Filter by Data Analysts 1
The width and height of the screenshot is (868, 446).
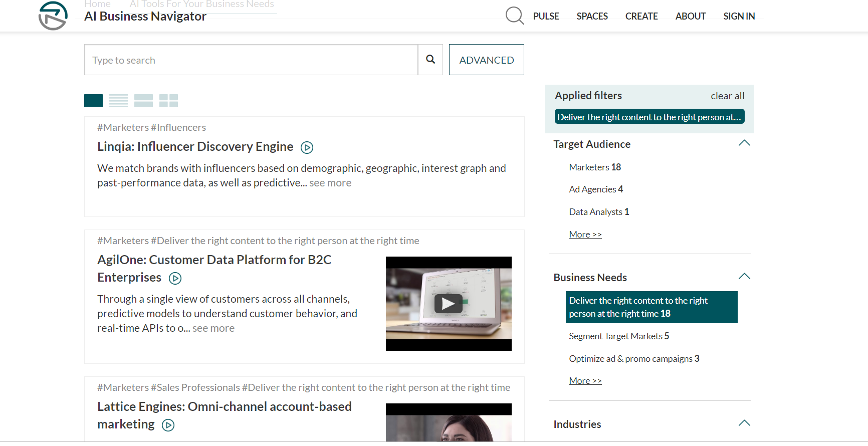599,211
